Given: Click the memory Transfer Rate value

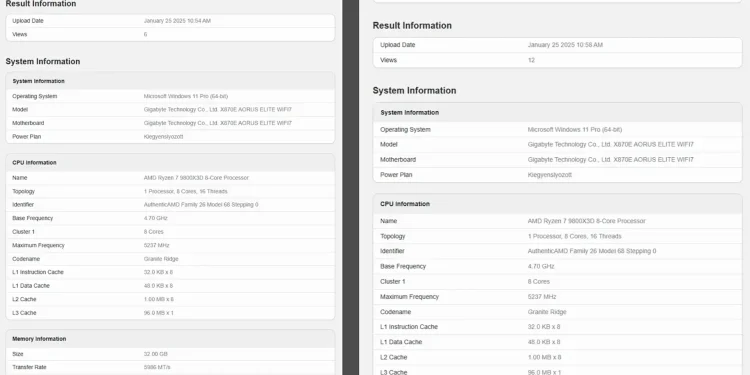Looking at the screenshot, I should pyautogui.click(x=157, y=367).
